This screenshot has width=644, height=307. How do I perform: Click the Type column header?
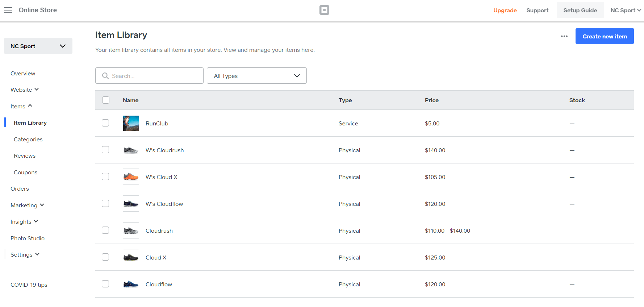pos(345,100)
